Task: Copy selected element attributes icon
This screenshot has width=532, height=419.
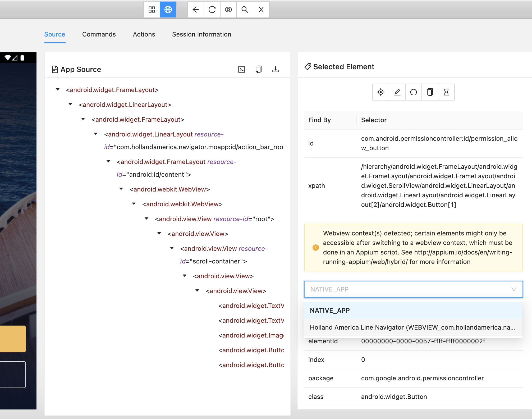Action: click(430, 92)
